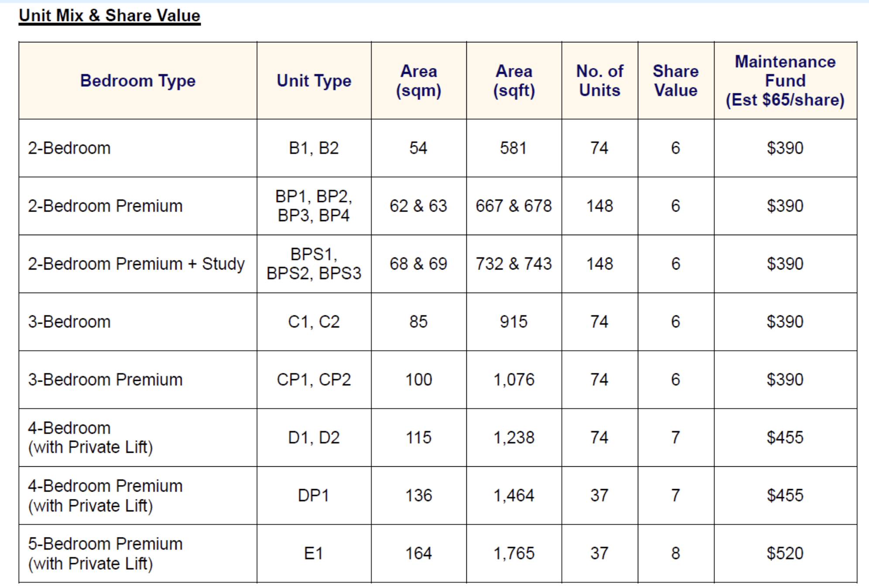869x588 pixels.
Task: Click the "Bedroom Type" column header
Action: pyautogui.click(x=138, y=81)
